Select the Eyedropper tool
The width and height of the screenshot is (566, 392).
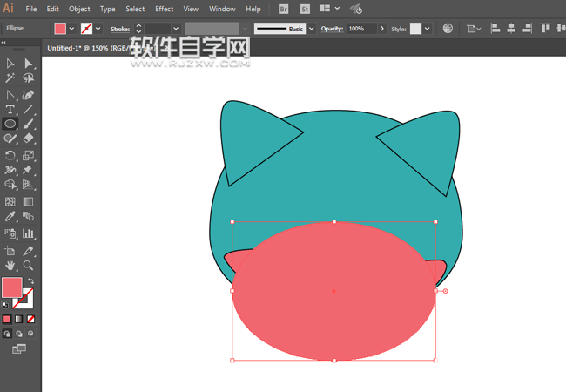10,217
